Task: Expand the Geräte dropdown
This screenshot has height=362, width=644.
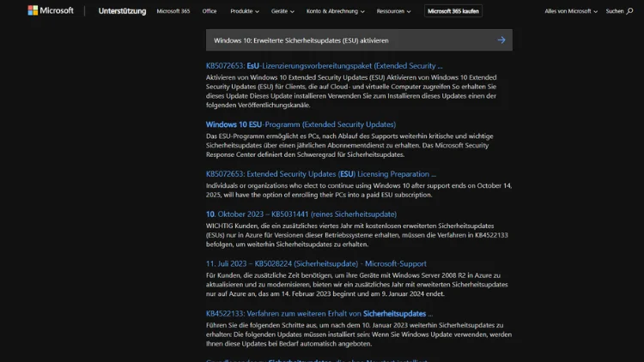Action: pyautogui.click(x=283, y=11)
